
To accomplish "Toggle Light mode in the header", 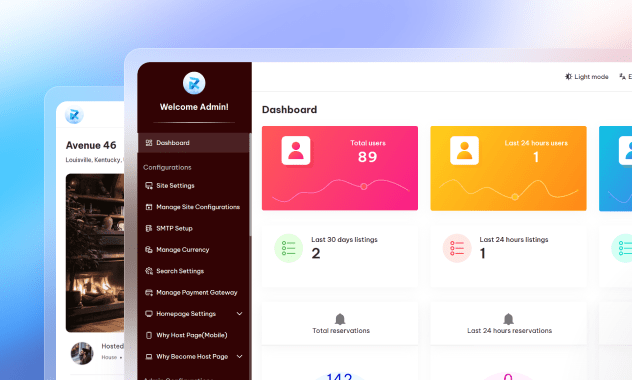I will click(x=586, y=77).
